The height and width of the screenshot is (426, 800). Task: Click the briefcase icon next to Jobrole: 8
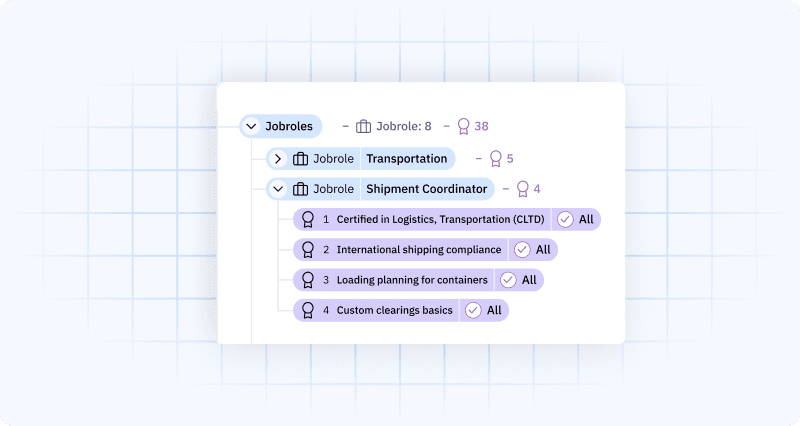[363, 127]
